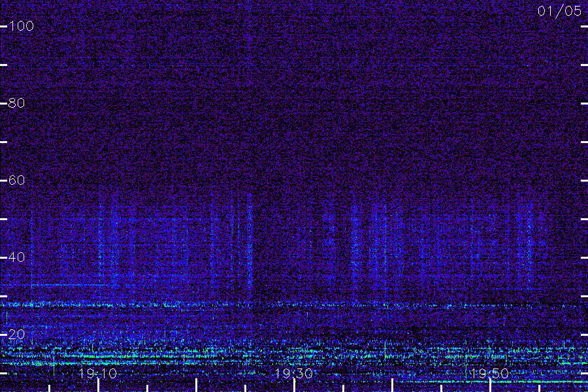
Task: Click the 01/05 date label
Action: click(559, 11)
